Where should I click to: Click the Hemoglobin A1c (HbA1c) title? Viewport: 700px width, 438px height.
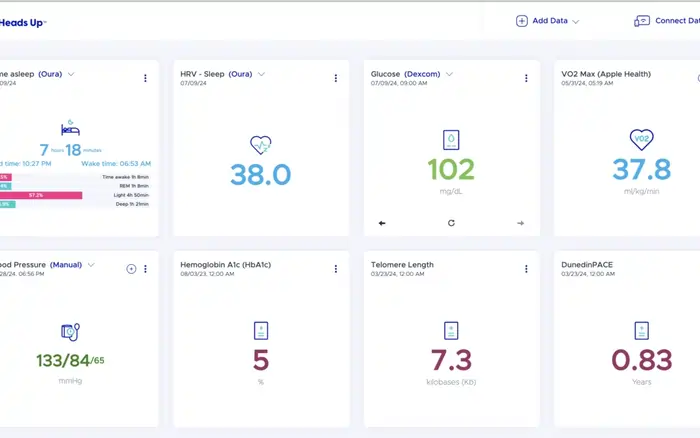[x=225, y=265]
